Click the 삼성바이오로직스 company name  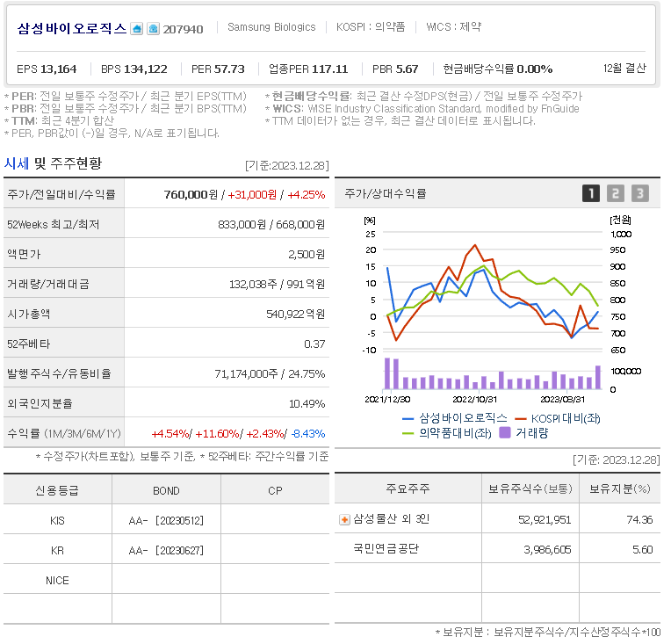pos(72,28)
